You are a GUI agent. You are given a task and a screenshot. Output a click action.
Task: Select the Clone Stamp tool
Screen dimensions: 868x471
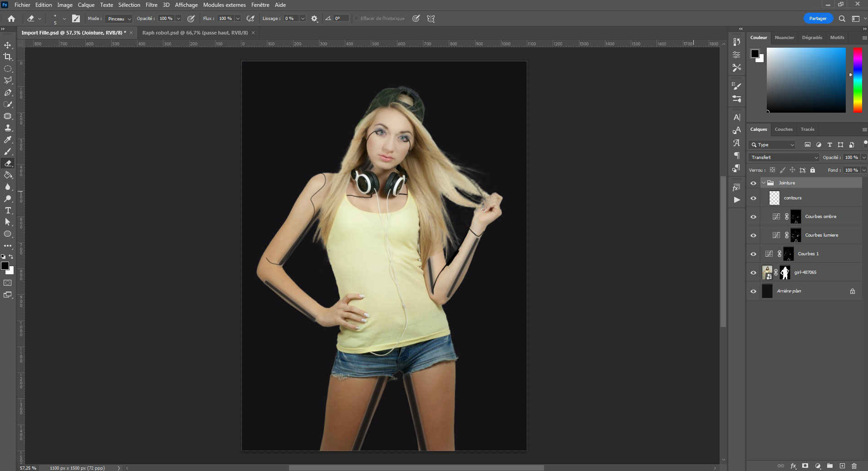click(8, 128)
